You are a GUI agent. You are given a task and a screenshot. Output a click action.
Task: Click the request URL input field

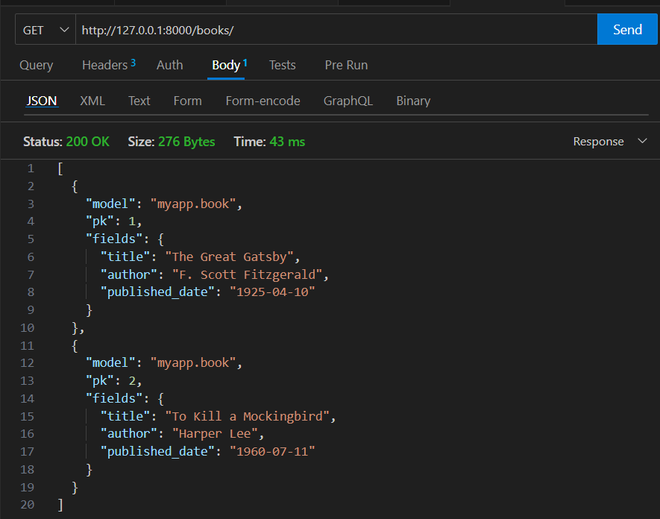coord(335,30)
